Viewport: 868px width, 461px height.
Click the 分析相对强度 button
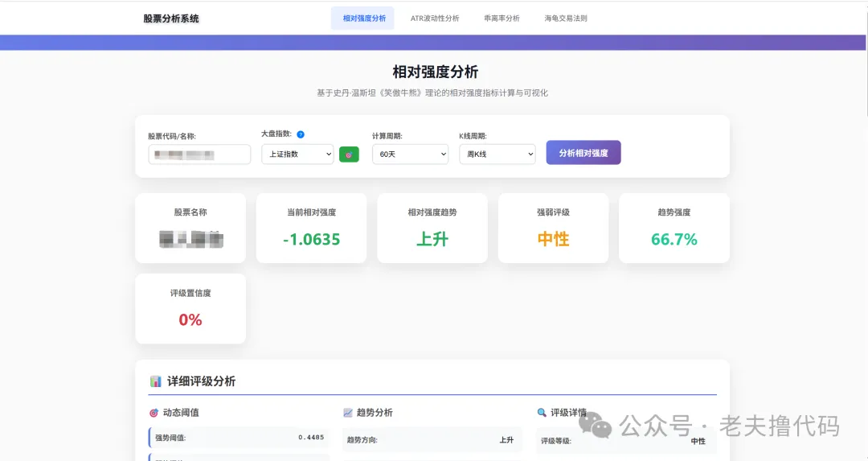coord(583,152)
